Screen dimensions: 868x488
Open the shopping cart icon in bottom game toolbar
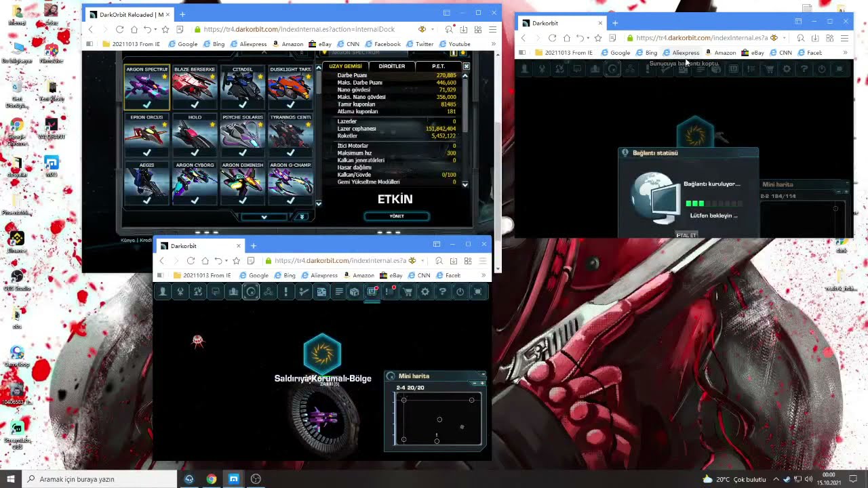tap(408, 291)
